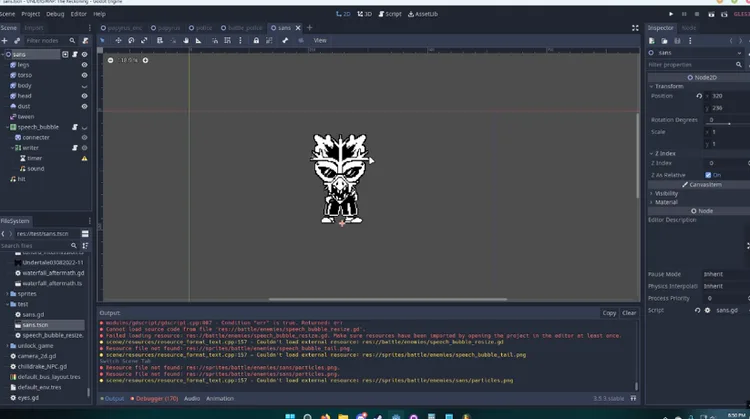750x419 pixels.
Task: Show the hidden speech_bubble node
Action: click(x=85, y=128)
